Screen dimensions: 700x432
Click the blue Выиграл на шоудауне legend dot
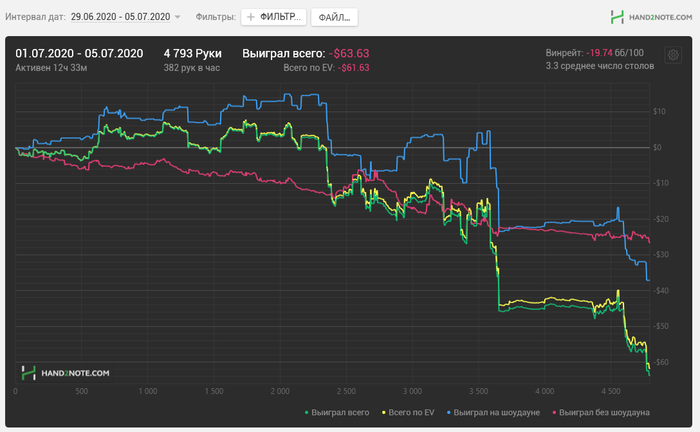pyautogui.click(x=449, y=412)
